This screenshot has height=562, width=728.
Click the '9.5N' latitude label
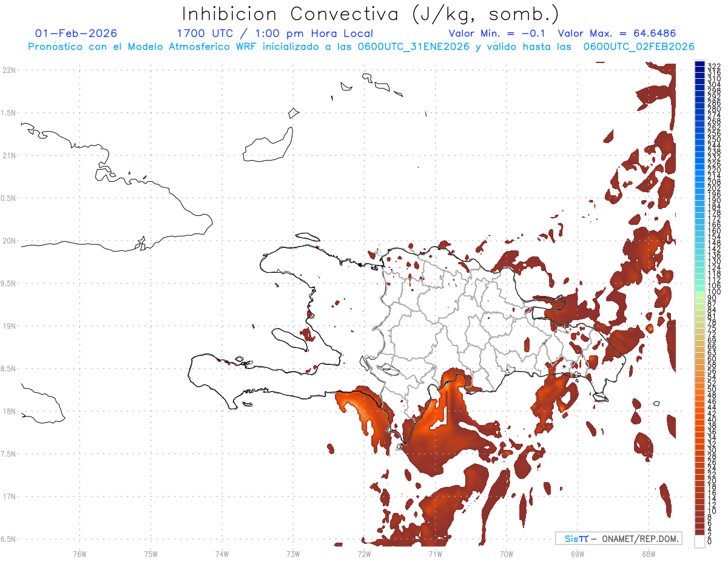(9, 283)
